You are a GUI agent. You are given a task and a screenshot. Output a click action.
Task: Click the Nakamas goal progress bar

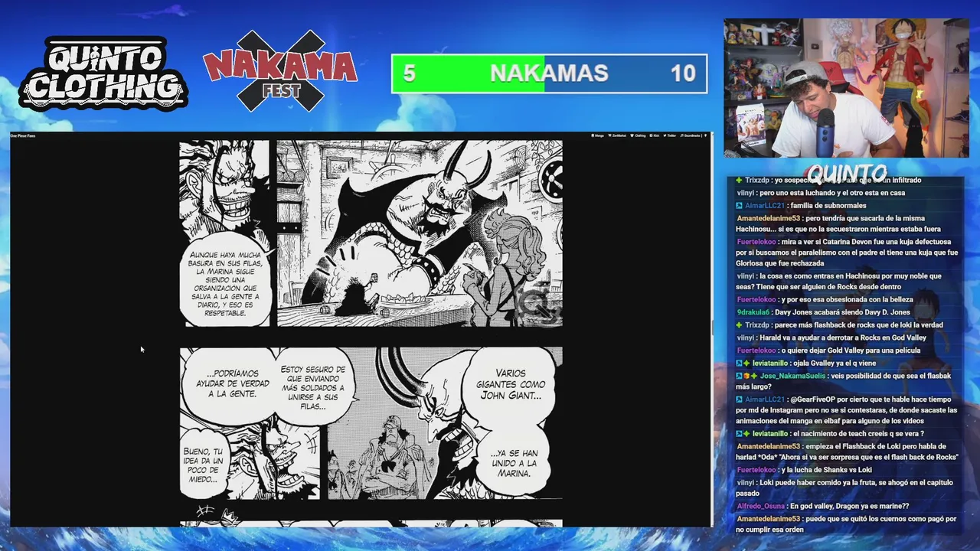[x=549, y=73]
